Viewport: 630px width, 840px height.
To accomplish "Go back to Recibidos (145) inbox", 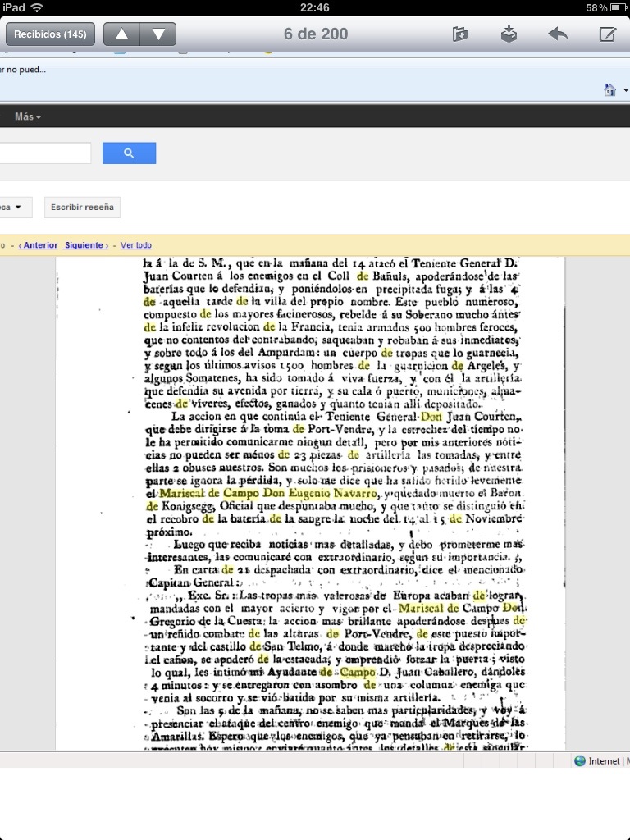I will coord(50,34).
